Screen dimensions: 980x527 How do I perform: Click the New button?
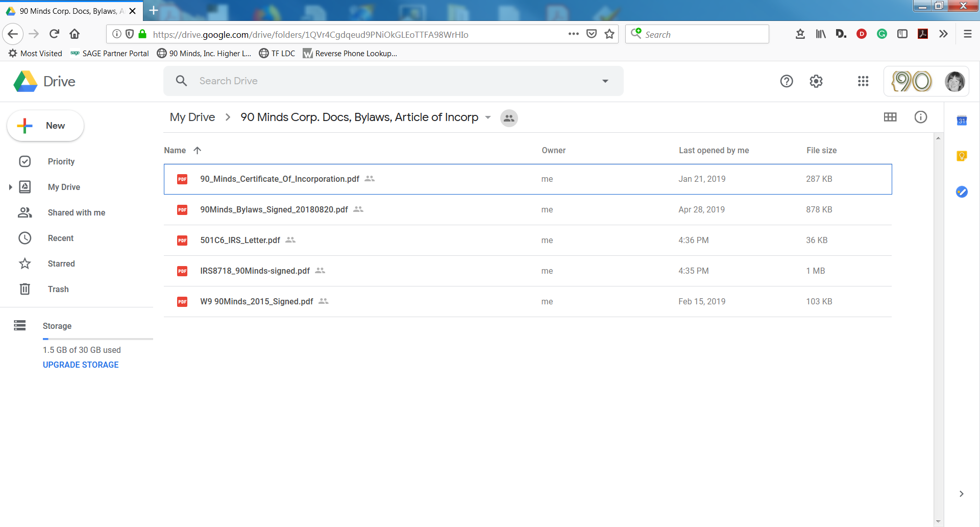click(x=45, y=126)
